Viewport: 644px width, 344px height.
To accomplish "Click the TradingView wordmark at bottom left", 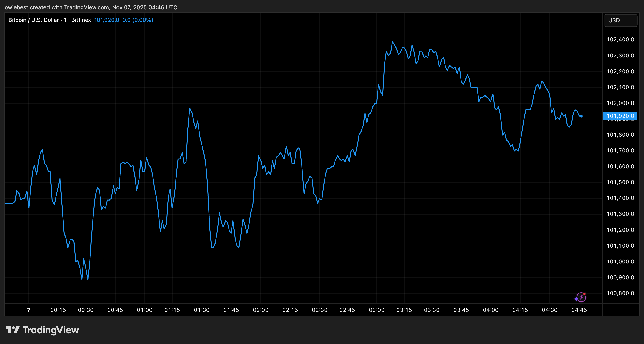I will point(51,330).
